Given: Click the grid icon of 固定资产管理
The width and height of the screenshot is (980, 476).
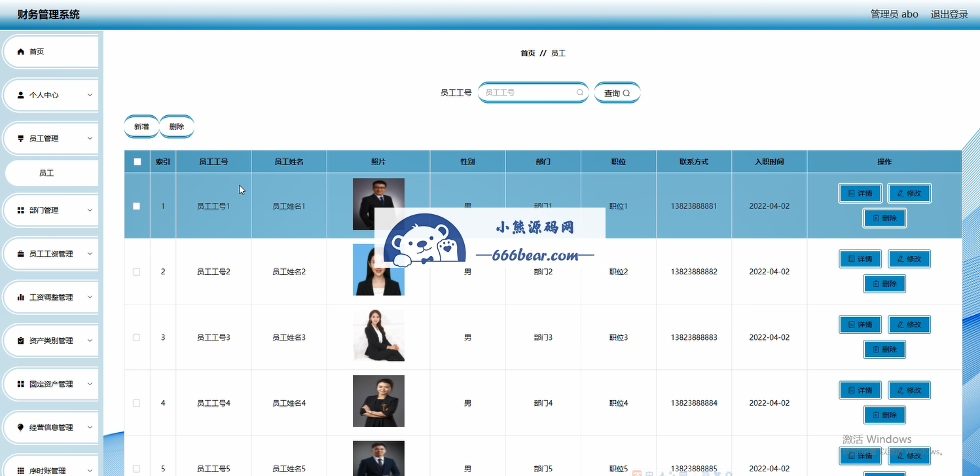Looking at the screenshot, I should click(20, 384).
